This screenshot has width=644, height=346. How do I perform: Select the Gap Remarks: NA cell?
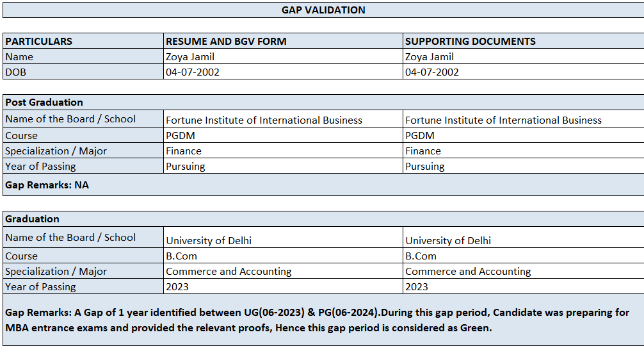[323, 185]
